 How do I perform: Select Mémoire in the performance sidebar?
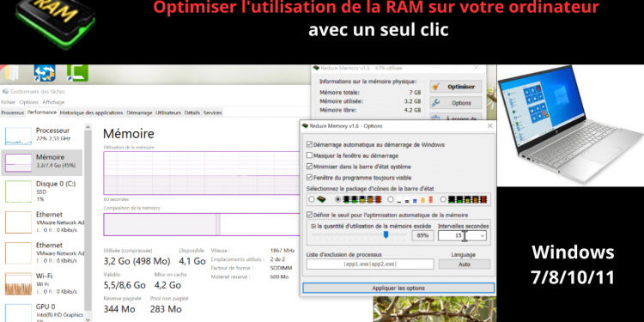point(42,162)
